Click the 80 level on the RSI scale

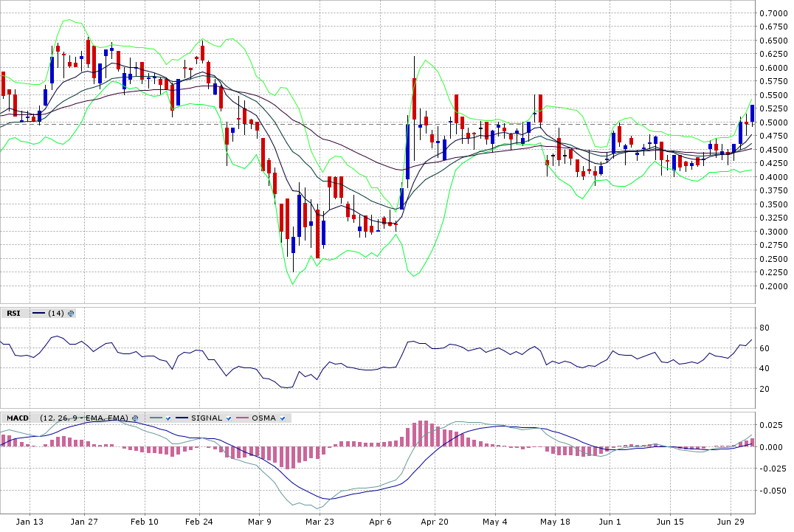(x=764, y=328)
